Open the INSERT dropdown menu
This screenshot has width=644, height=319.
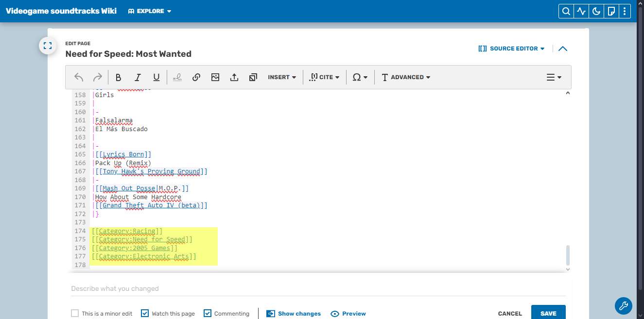[282, 77]
